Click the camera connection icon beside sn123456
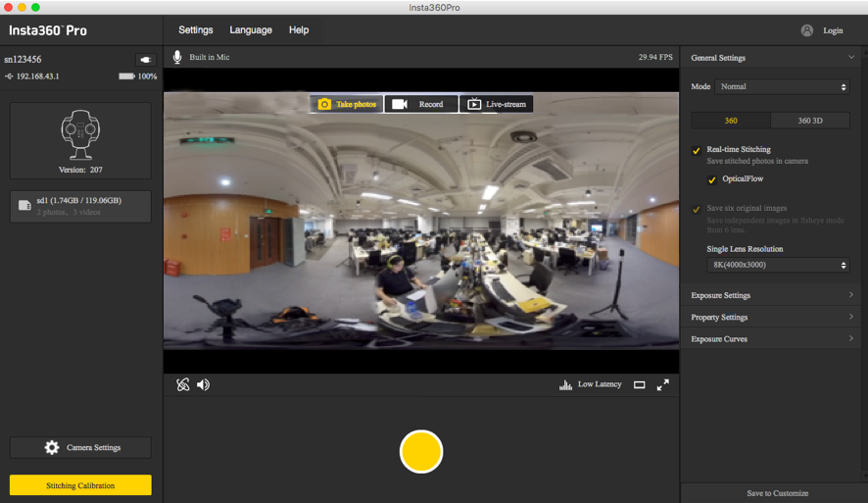Image resolution: width=868 pixels, height=503 pixels. tap(146, 59)
